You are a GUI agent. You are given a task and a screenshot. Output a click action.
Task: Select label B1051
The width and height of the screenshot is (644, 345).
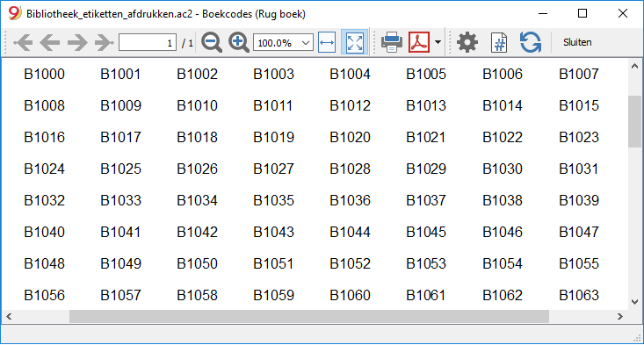pos(273,263)
